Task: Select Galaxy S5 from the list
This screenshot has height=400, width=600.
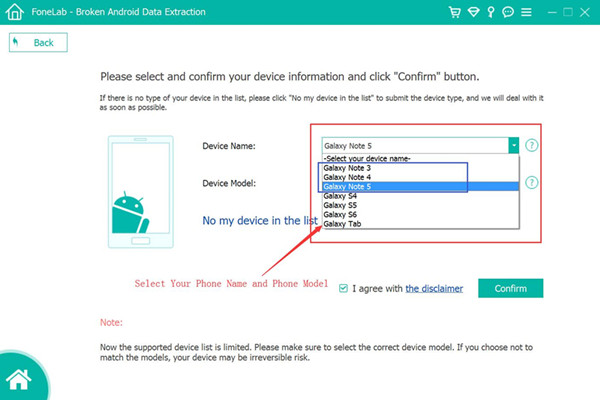Action: tap(420, 205)
